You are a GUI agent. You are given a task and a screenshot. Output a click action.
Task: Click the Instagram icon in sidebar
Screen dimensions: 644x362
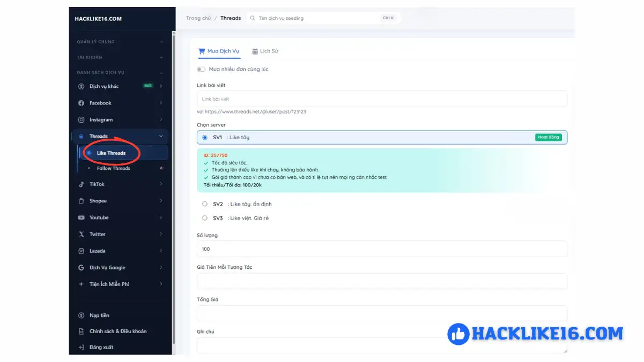click(x=82, y=119)
